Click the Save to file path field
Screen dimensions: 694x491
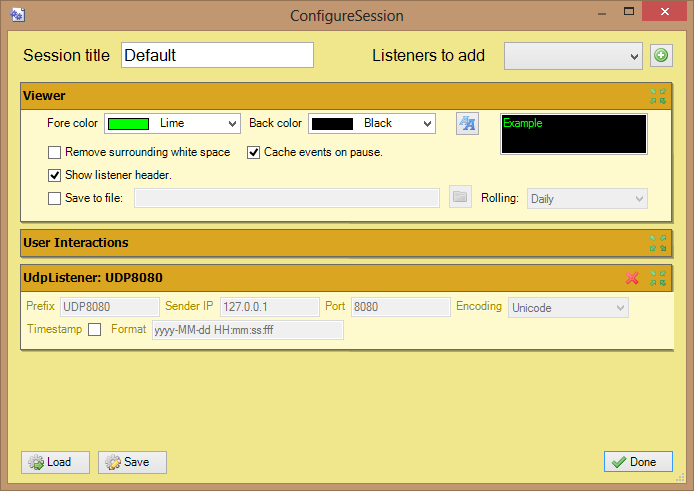click(x=287, y=198)
